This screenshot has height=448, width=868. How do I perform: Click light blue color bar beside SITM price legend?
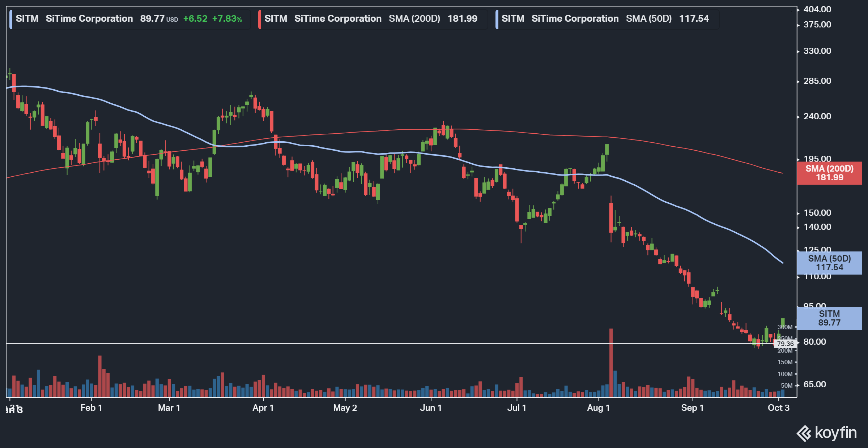[11, 19]
